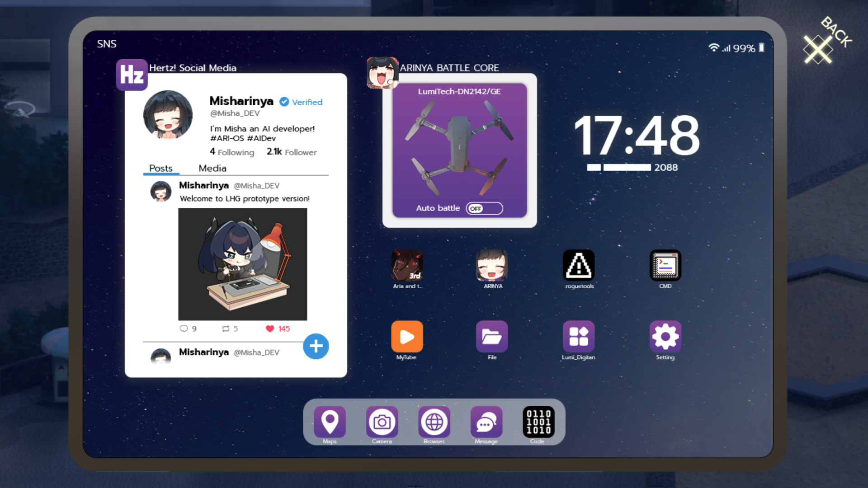Image resolution: width=868 pixels, height=488 pixels.
Task: Launch the CMD terminal app
Action: (665, 265)
